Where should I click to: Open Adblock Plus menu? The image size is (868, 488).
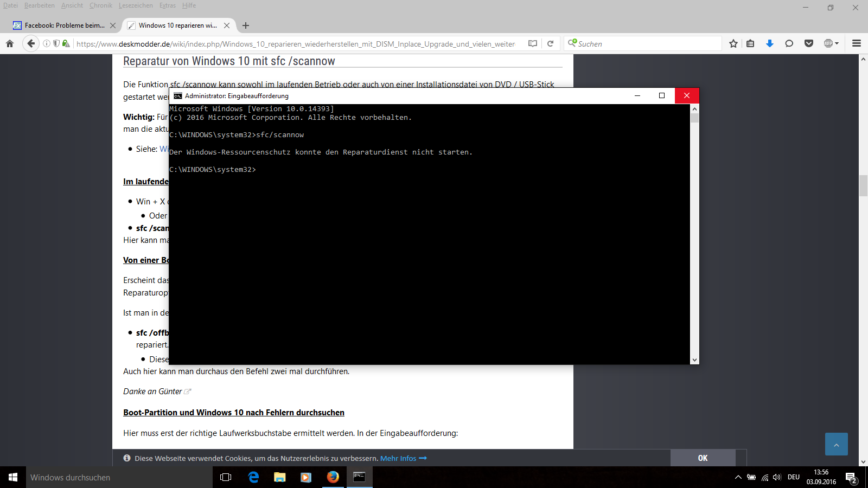(831, 44)
